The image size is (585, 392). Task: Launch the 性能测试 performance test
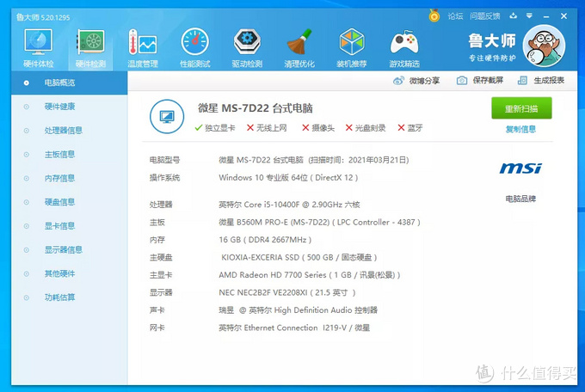click(x=194, y=48)
